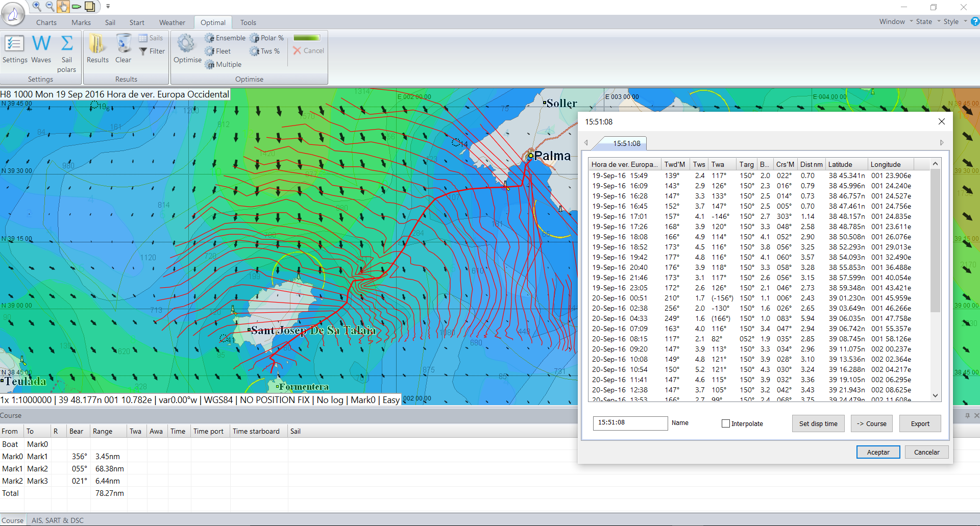980x526 pixels.
Task: Click the Aceptar button
Action: pyautogui.click(x=878, y=452)
